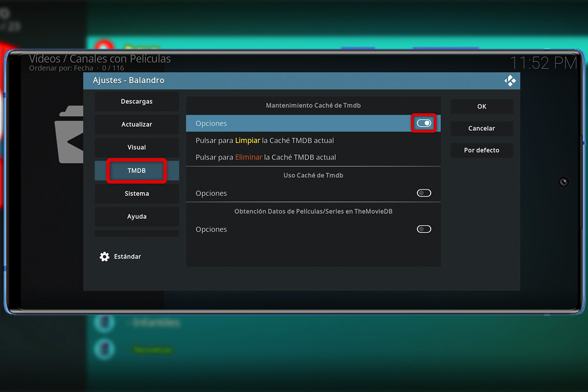Select the Visual settings section

pos(136,147)
